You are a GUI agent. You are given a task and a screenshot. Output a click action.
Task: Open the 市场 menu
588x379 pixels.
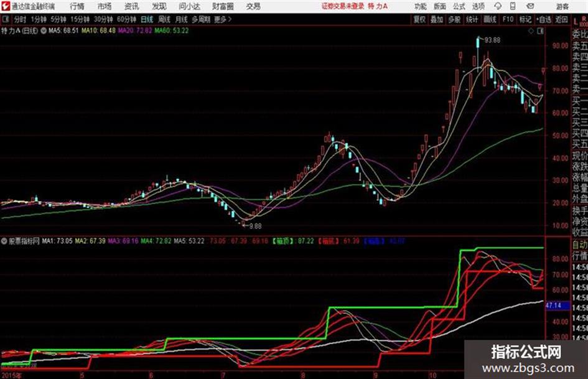105,6
